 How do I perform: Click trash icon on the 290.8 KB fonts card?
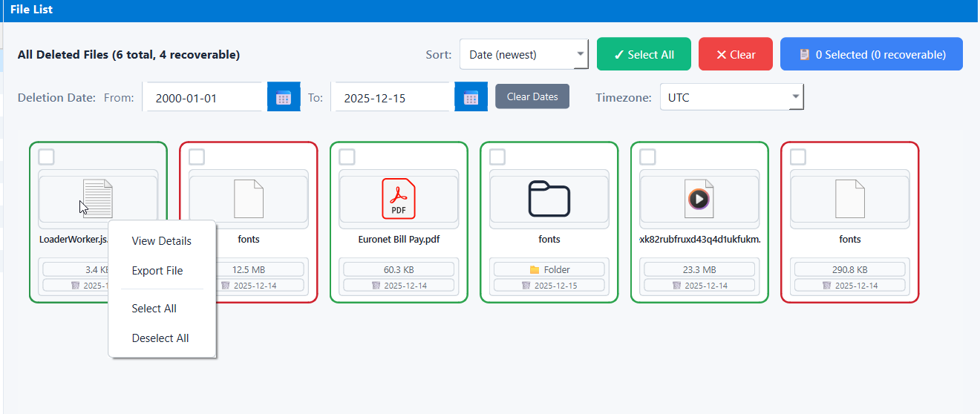point(826,286)
